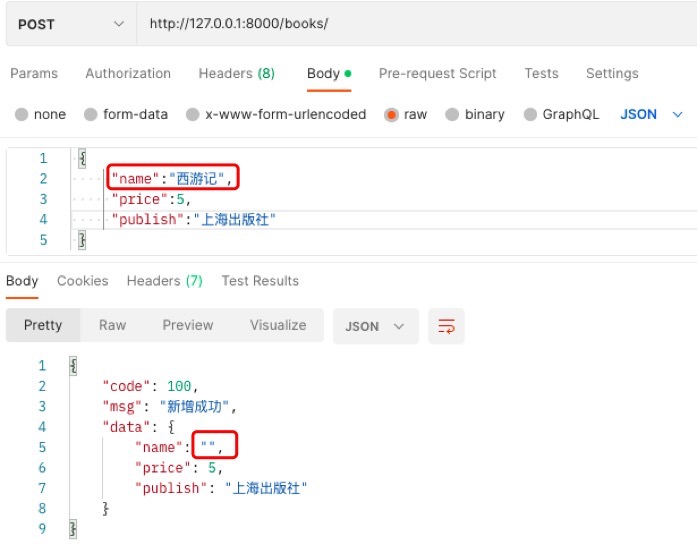
Task: Open the response Cookies tab
Action: (82, 281)
